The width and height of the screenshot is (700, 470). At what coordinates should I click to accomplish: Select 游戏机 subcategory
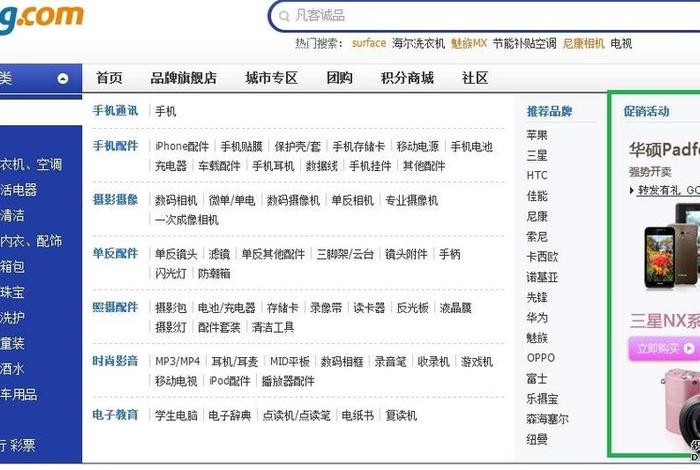tap(477, 362)
